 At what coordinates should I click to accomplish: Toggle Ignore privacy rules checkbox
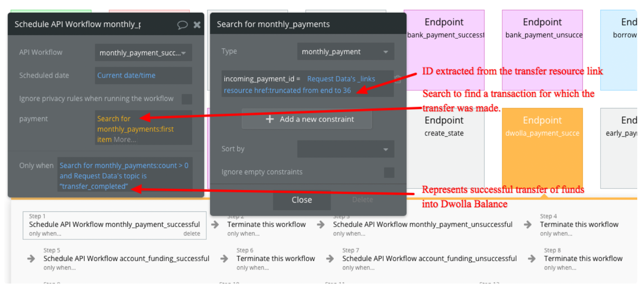pyautogui.click(x=187, y=99)
